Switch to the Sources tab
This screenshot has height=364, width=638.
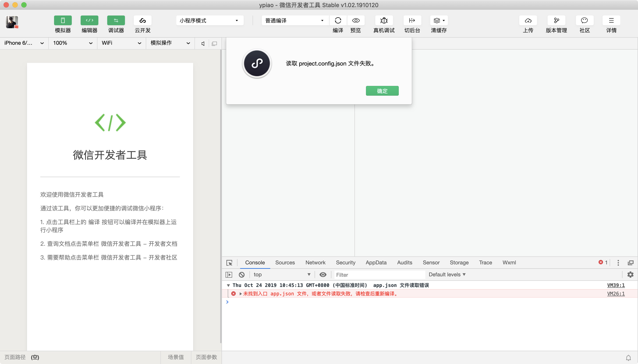(285, 263)
